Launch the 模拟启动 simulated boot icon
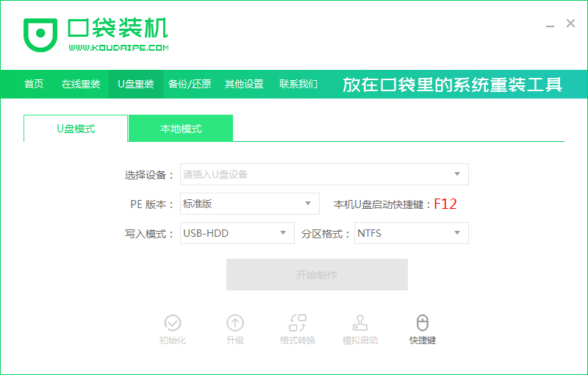588x375 pixels. [360, 324]
